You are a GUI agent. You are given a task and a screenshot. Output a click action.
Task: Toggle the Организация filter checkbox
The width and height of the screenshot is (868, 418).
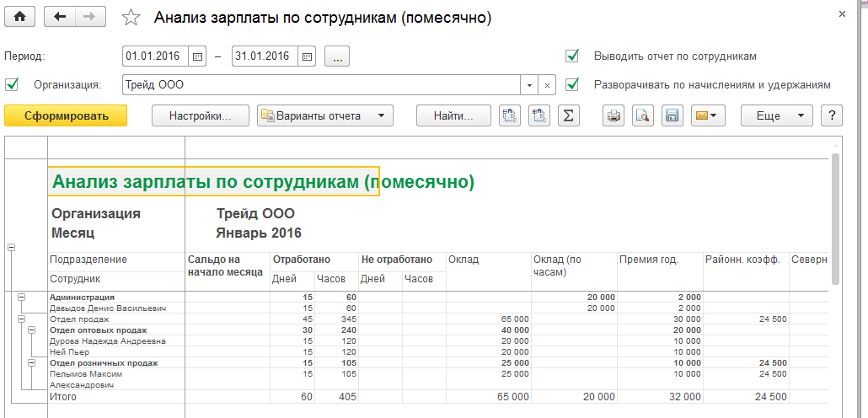[x=12, y=84]
